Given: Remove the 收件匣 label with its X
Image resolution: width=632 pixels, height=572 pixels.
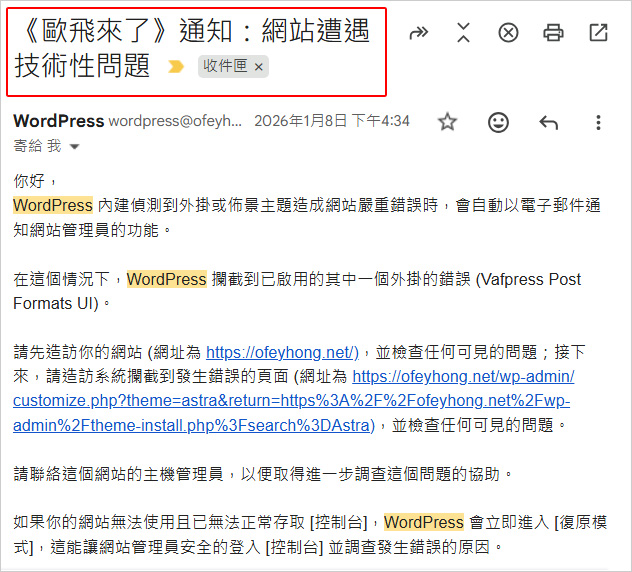Looking at the screenshot, I should [259, 67].
